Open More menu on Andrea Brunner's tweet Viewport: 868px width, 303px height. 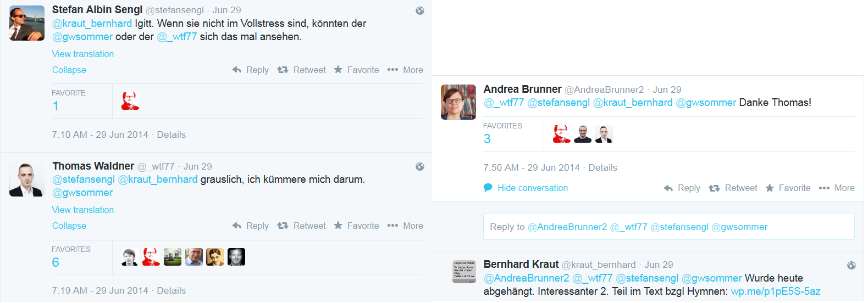(837, 188)
